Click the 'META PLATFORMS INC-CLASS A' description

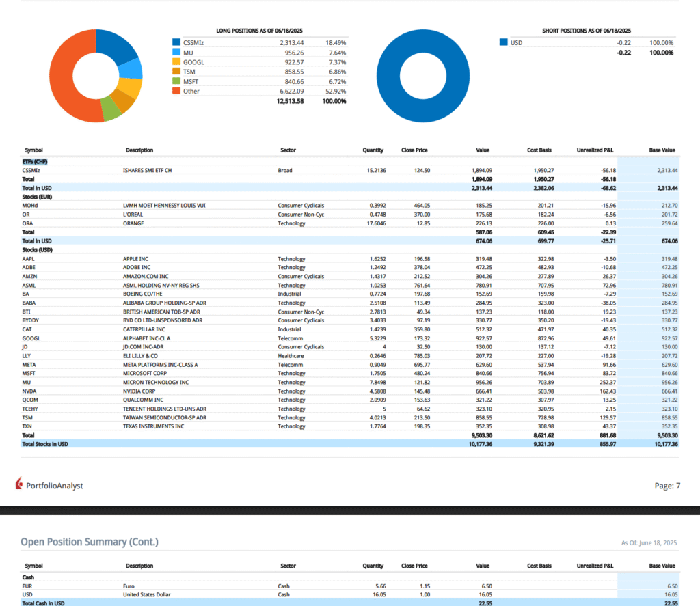[x=160, y=365]
